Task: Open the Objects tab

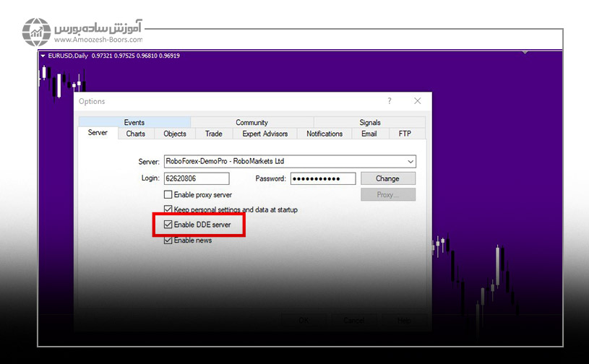Action: 175,134
